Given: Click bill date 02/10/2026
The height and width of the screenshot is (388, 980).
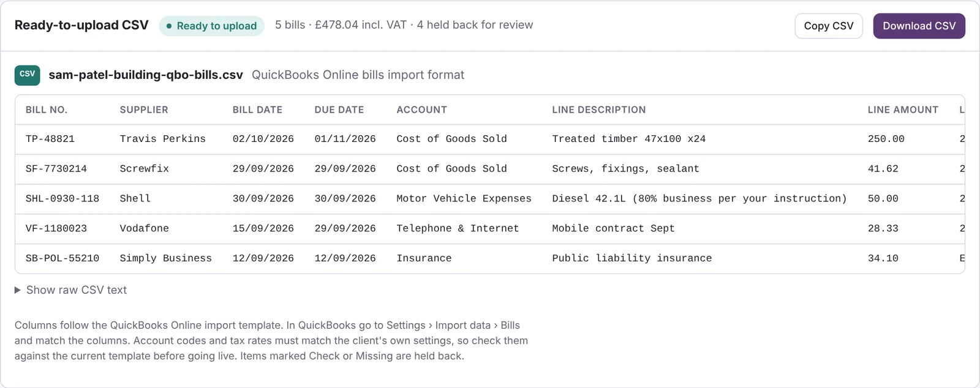Looking at the screenshot, I should pyautogui.click(x=263, y=139).
